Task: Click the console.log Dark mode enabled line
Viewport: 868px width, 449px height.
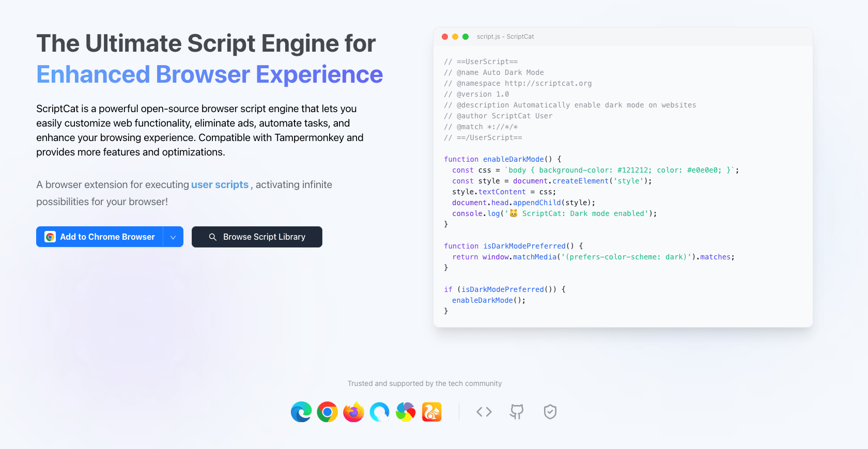Action: tap(555, 213)
